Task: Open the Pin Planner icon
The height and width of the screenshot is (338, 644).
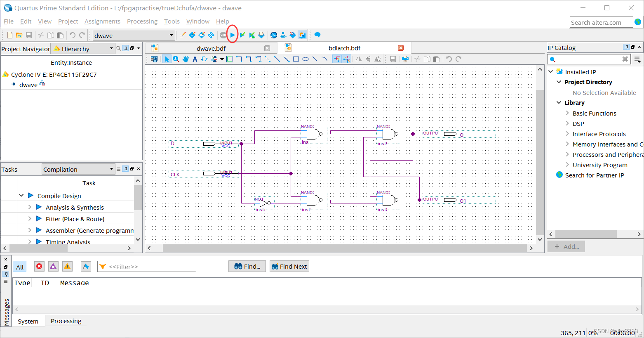Action: coord(202,35)
